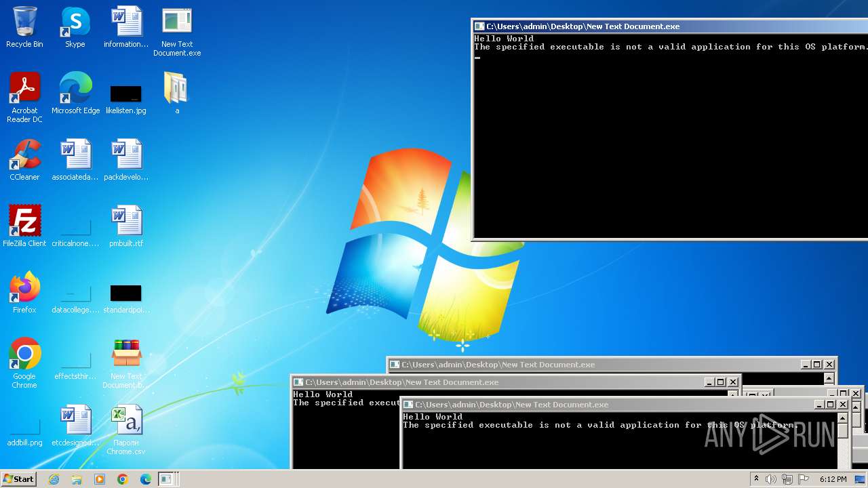Click the error message line in active console

[x=671, y=47]
